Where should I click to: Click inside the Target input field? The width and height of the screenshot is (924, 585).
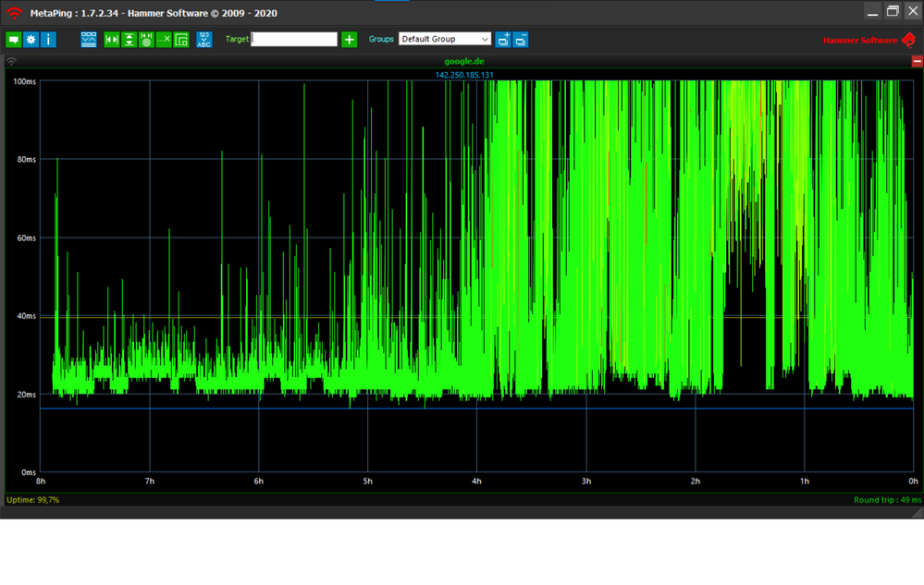pos(294,39)
